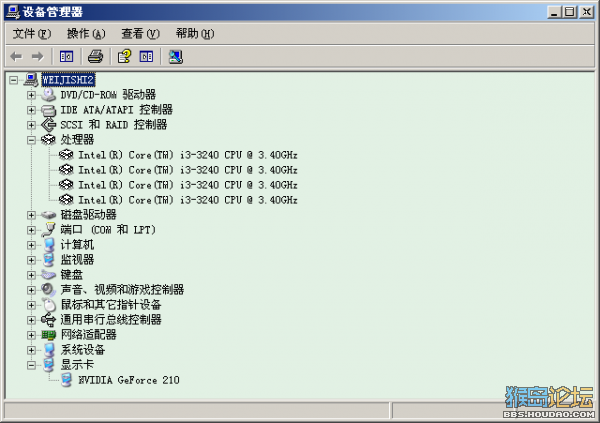Select the IDE ATA/ATAPI 控制器 label
Image resolution: width=600 pixels, height=423 pixels.
[116, 110]
